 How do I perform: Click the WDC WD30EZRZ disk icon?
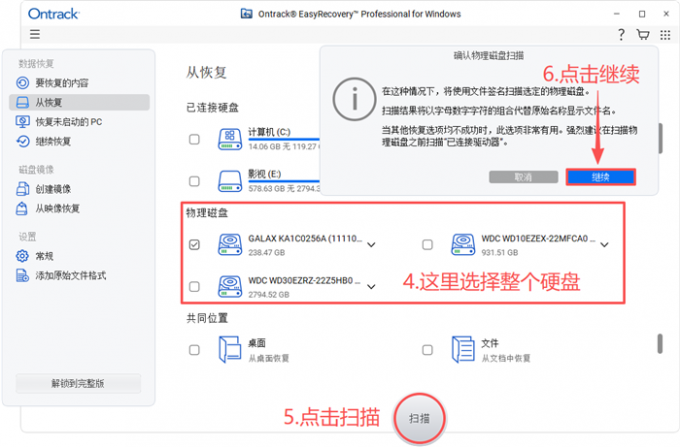coord(230,287)
